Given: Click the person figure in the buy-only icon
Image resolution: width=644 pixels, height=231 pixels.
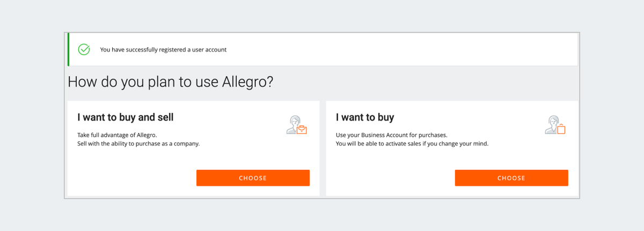Looking at the screenshot, I should [x=551, y=123].
